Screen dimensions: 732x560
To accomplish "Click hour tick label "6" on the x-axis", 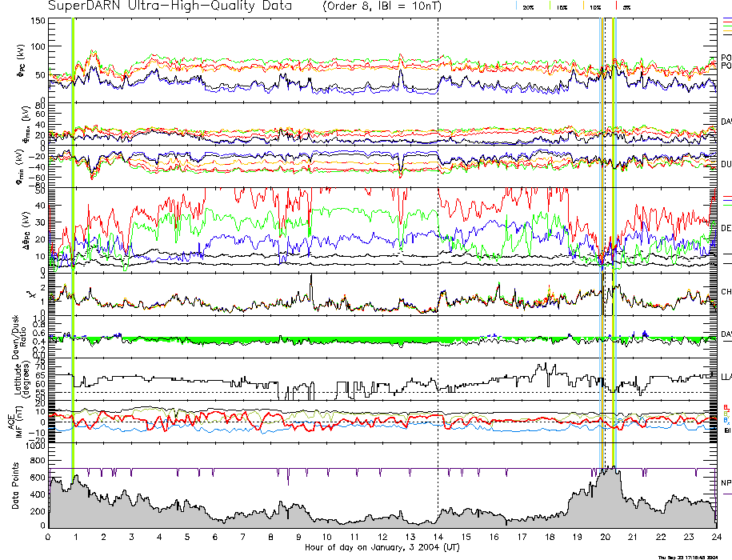I will [214, 537].
